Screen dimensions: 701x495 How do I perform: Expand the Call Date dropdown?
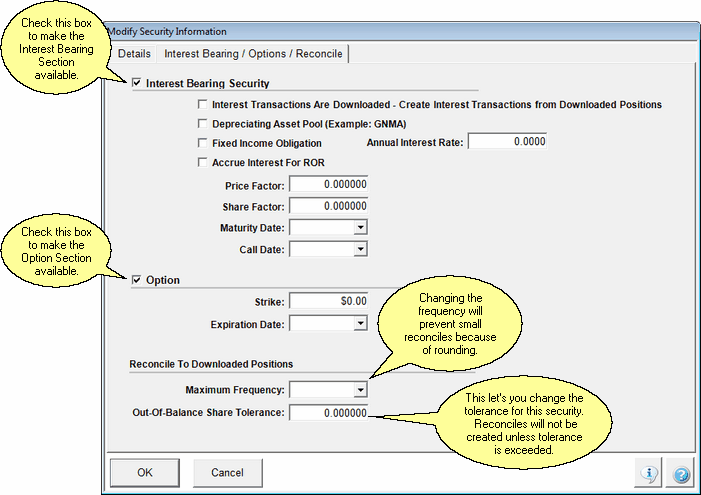(x=360, y=249)
